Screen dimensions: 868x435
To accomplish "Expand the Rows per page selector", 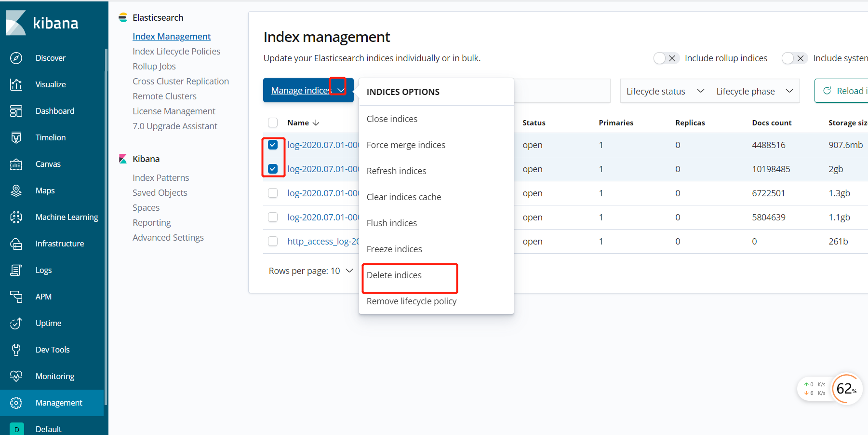I will click(x=311, y=271).
